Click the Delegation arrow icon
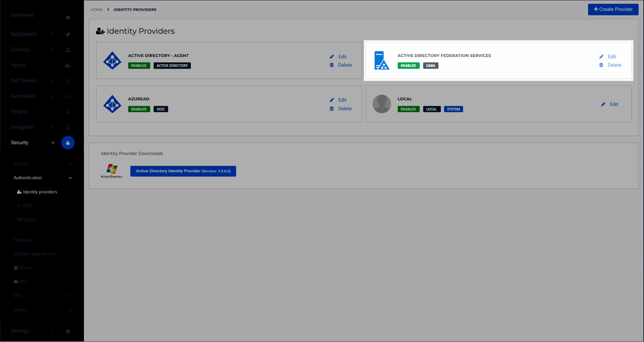The width and height of the screenshot is (644, 342). point(68,128)
